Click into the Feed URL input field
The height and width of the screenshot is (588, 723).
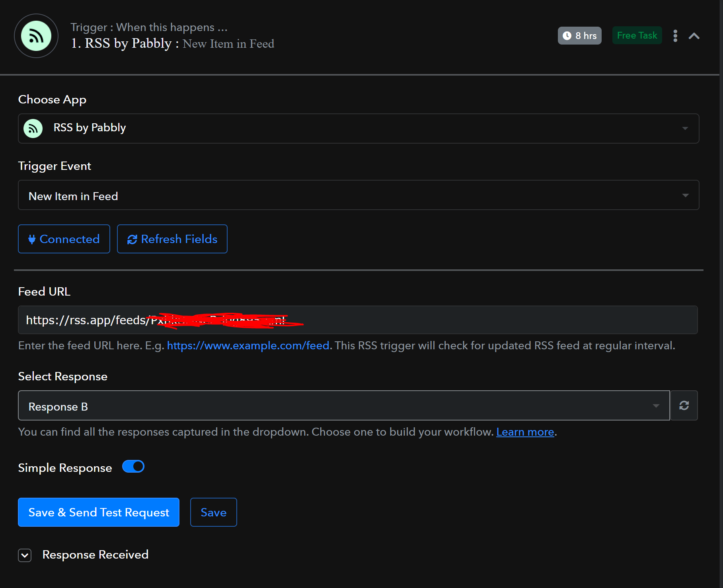coord(358,320)
